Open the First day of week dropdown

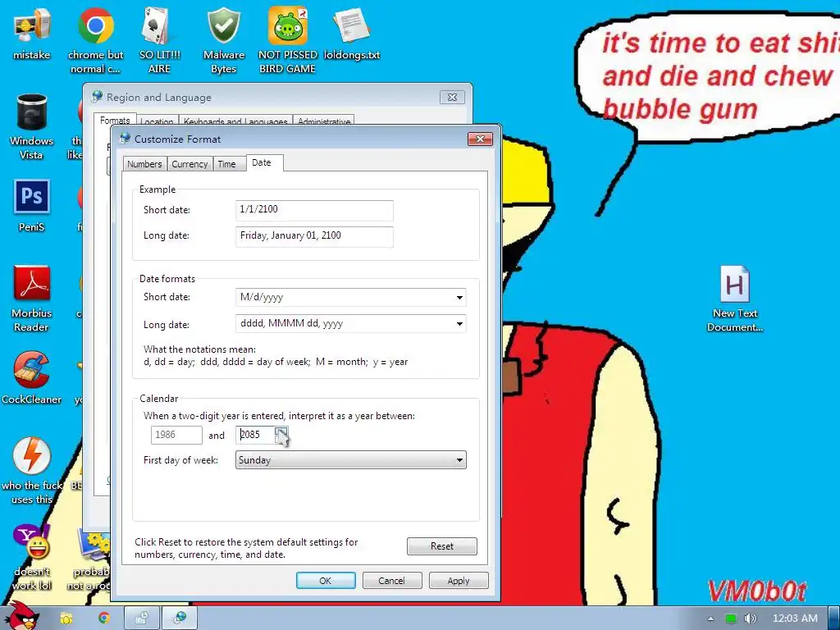[351, 459]
